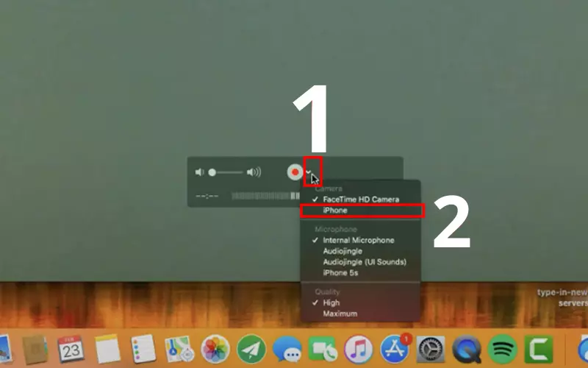The width and height of the screenshot is (588, 368).
Task: Open iTunes from the Dock
Action: 358,349
